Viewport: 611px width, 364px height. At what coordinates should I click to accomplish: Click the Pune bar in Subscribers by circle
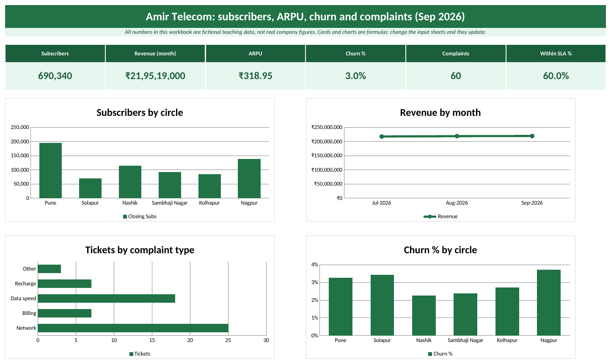click(x=50, y=170)
